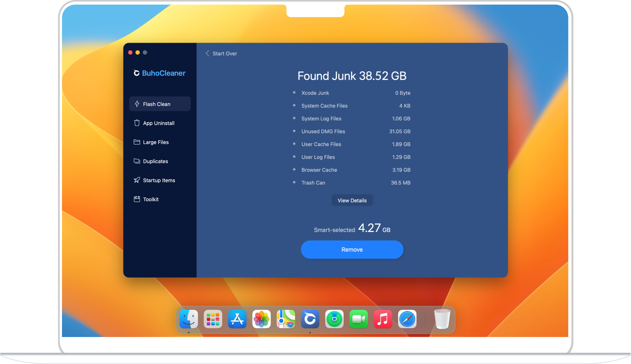
Task: Click the User Log Files row
Action: (x=352, y=157)
